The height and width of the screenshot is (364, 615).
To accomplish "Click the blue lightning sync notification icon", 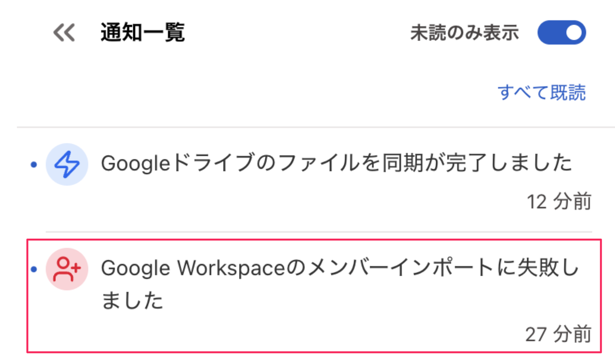I will tap(66, 164).
